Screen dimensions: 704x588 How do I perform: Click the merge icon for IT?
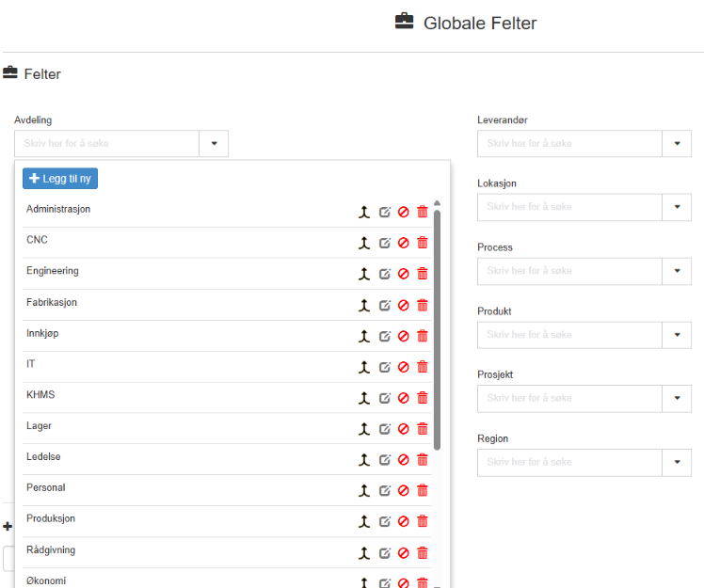coord(364,367)
